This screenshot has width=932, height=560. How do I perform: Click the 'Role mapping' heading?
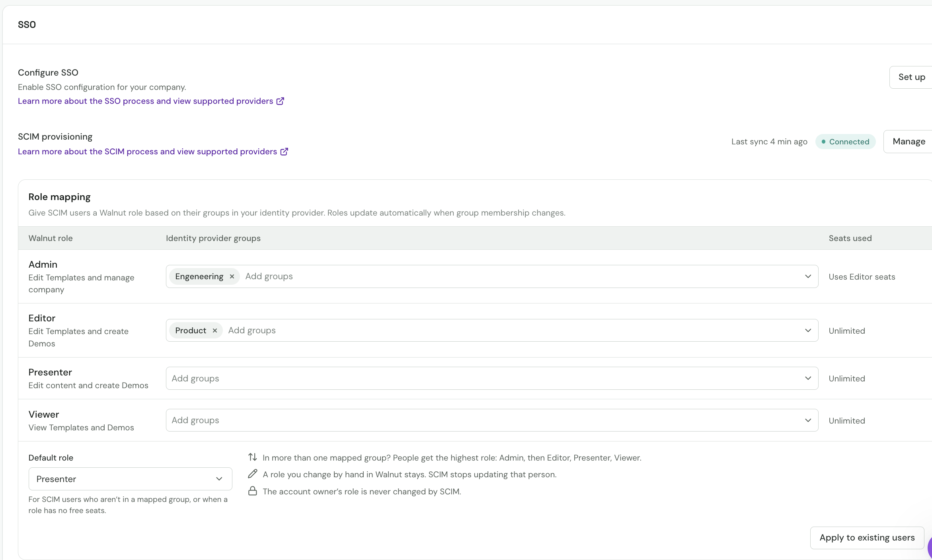click(60, 197)
